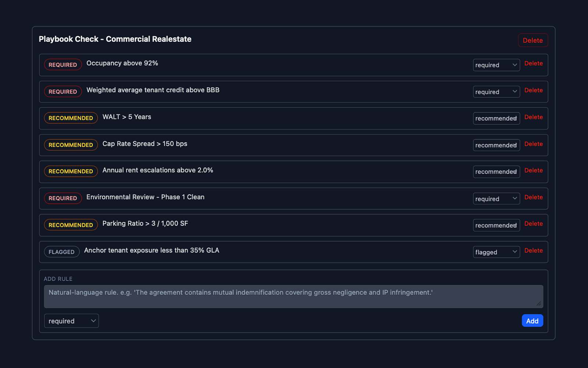Click the blue Add button
Image resolution: width=588 pixels, height=368 pixels.
(x=532, y=321)
